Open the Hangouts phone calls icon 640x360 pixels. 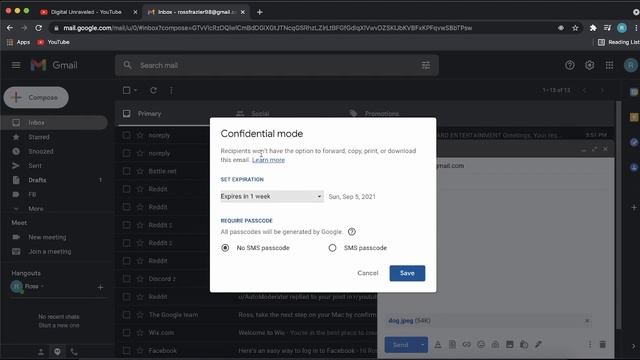click(74, 351)
